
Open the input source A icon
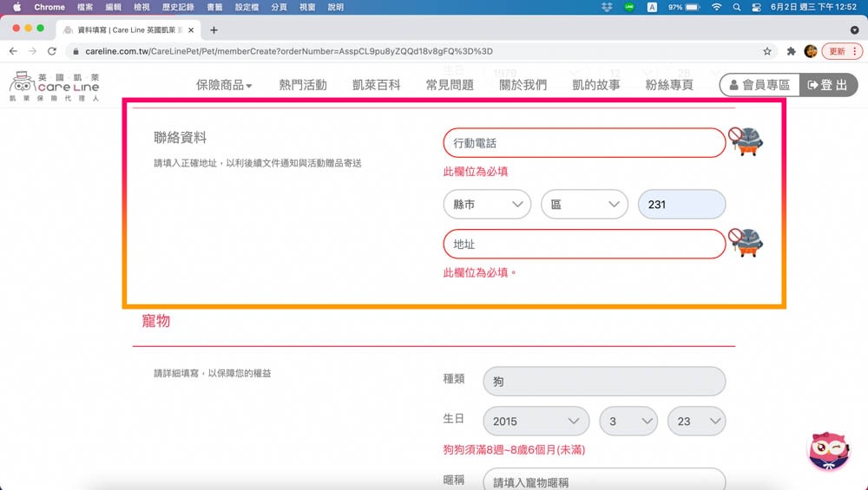pos(652,7)
